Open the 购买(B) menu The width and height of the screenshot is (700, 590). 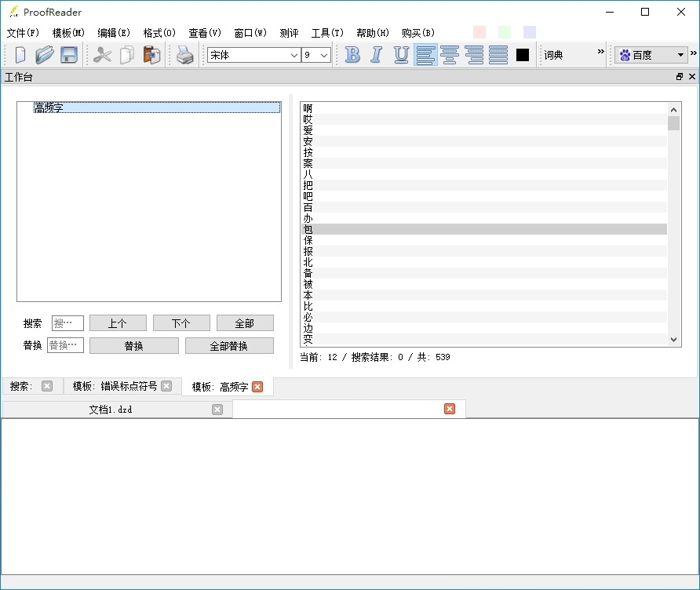[x=418, y=33]
